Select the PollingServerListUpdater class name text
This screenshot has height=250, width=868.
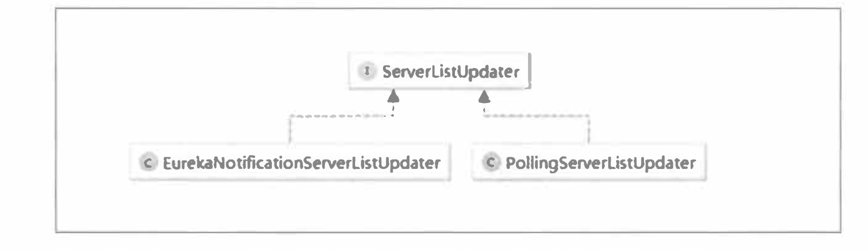(x=600, y=163)
